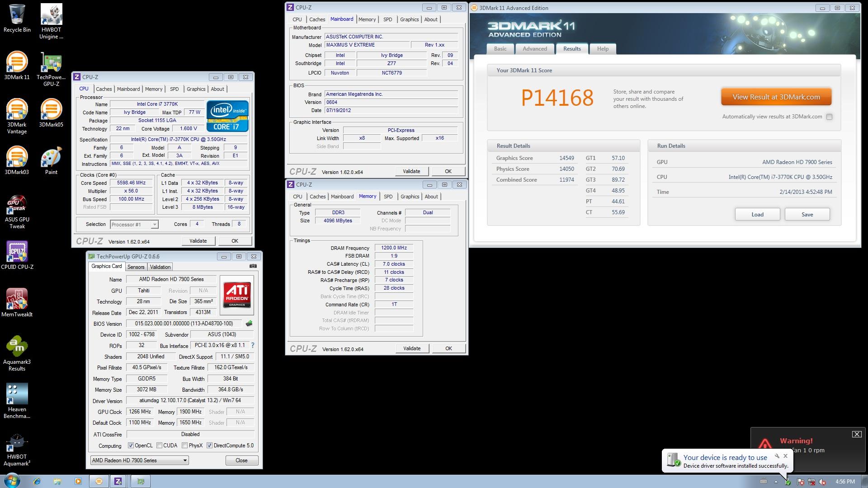Click the taskbar clock showing 4:56 PM
868x488 pixels.
(x=845, y=482)
